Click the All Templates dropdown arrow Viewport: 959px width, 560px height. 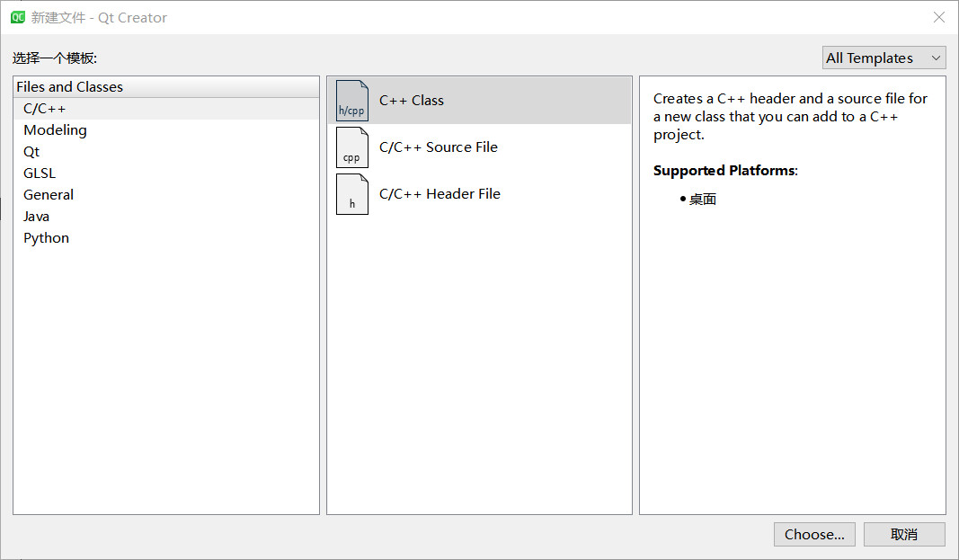click(x=936, y=58)
